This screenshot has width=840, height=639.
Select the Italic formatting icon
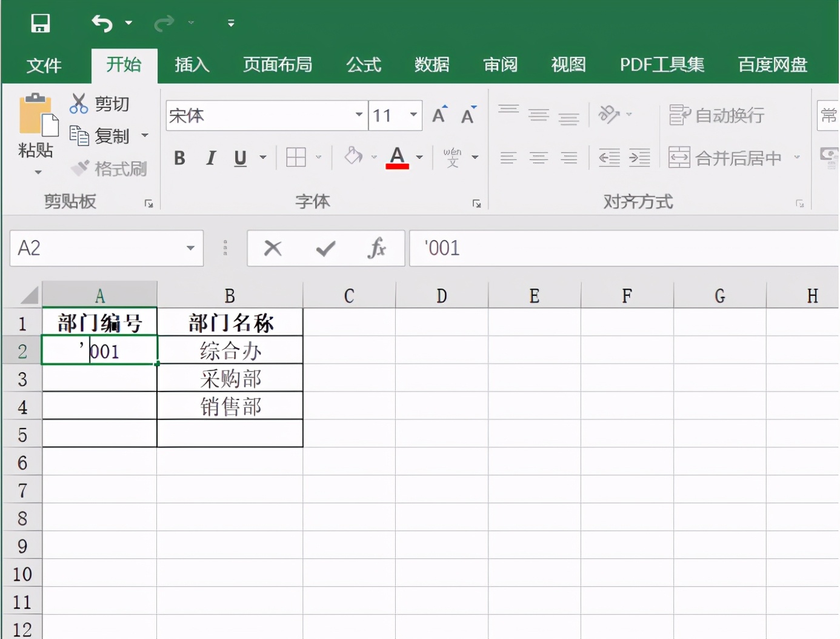210,158
